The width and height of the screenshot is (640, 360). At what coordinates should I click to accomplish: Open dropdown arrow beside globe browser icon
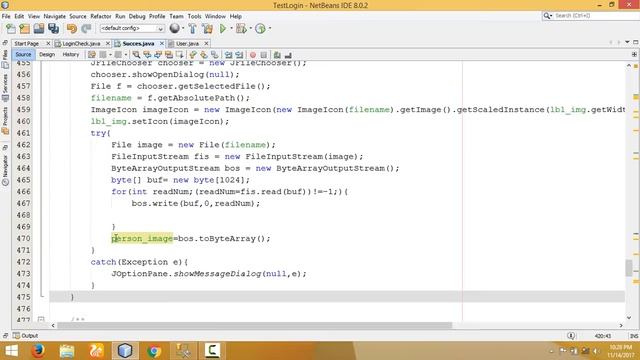click(183, 28)
